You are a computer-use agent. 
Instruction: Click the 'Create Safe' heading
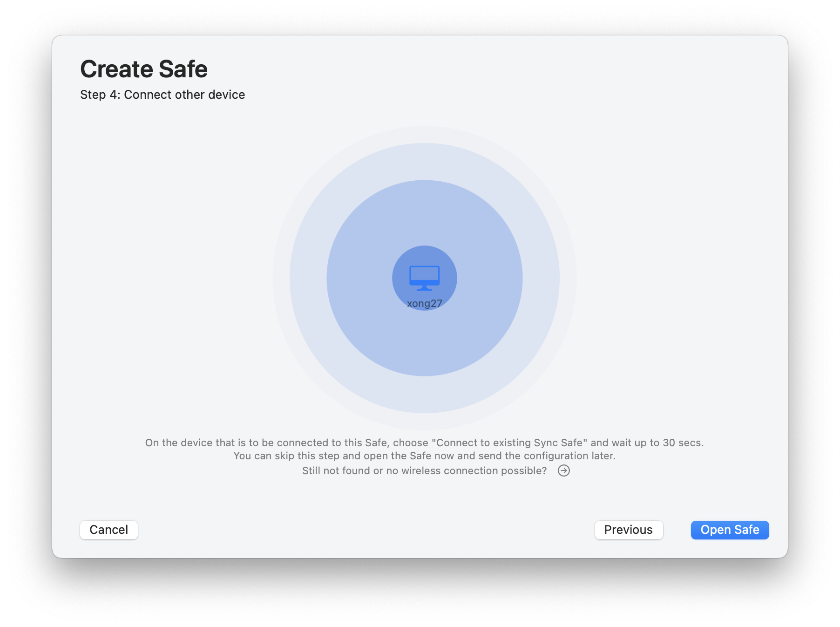(x=144, y=69)
